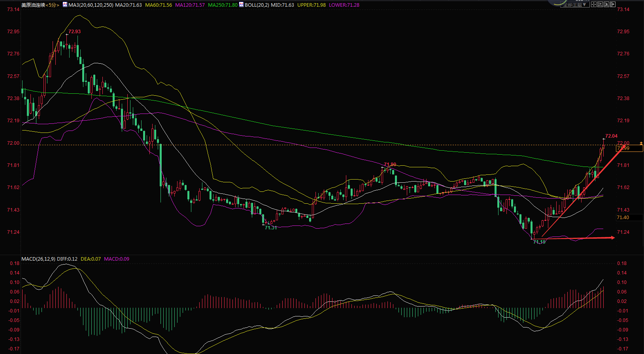Select the crosshair cursor tool icon

pos(594,4)
